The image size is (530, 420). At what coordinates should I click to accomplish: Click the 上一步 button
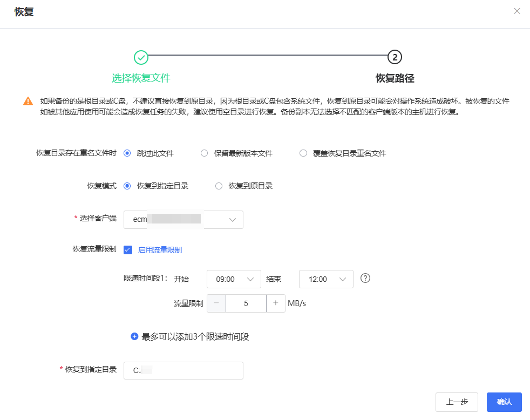(x=457, y=402)
